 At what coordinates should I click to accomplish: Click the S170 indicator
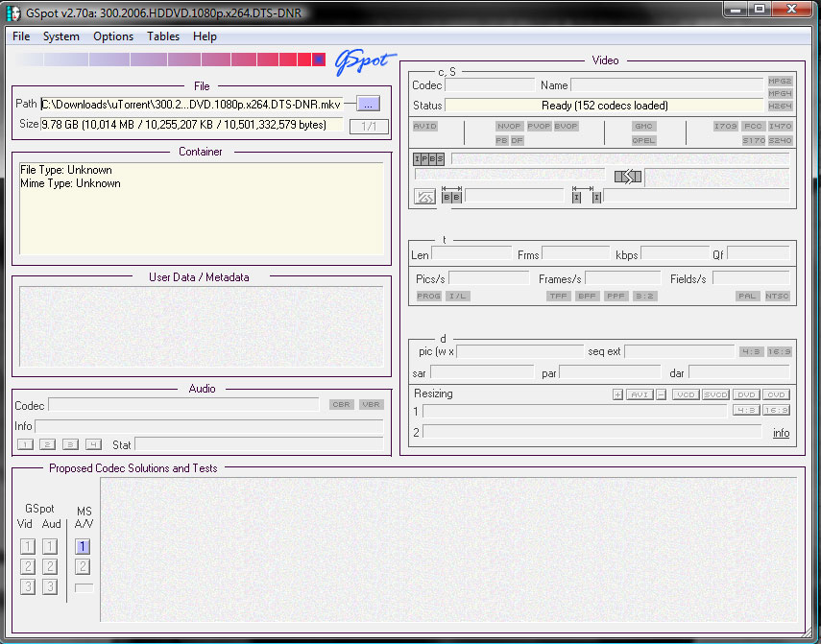coord(754,141)
